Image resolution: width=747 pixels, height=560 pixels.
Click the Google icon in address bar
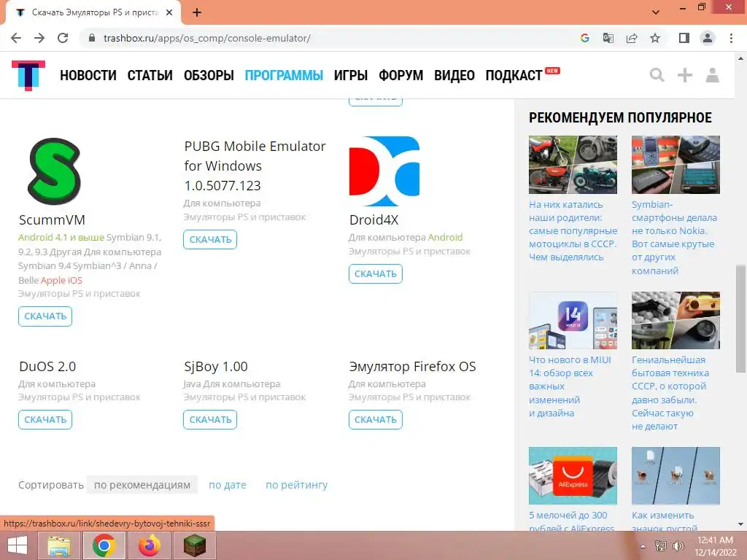click(x=585, y=38)
